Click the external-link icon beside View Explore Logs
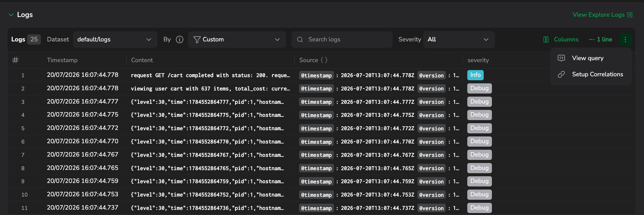Image resolution: width=644 pixels, height=215 pixels. pyautogui.click(x=630, y=15)
